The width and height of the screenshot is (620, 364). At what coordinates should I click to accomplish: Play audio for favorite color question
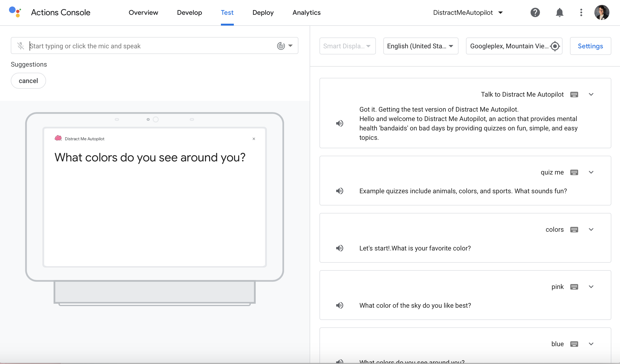(339, 248)
